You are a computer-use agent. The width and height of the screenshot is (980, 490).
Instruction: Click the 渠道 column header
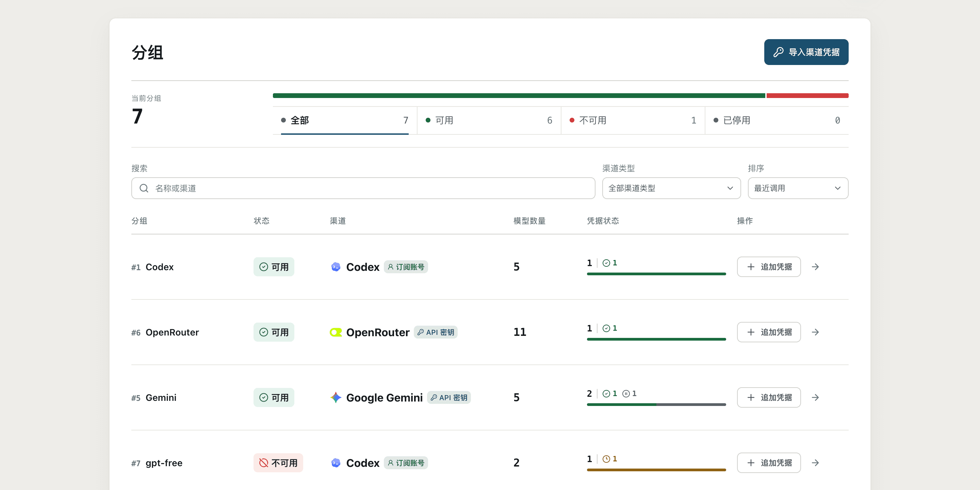coord(338,221)
